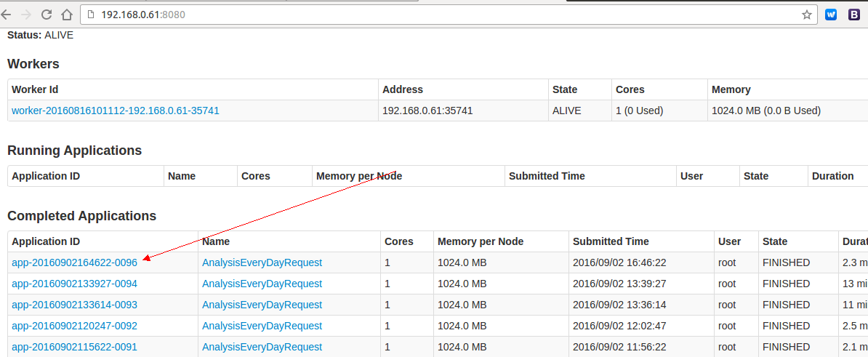Open application app-20160902133614-0093
Image resolution: width=868 pixels, height=357 pixels.
coord(74,305)
